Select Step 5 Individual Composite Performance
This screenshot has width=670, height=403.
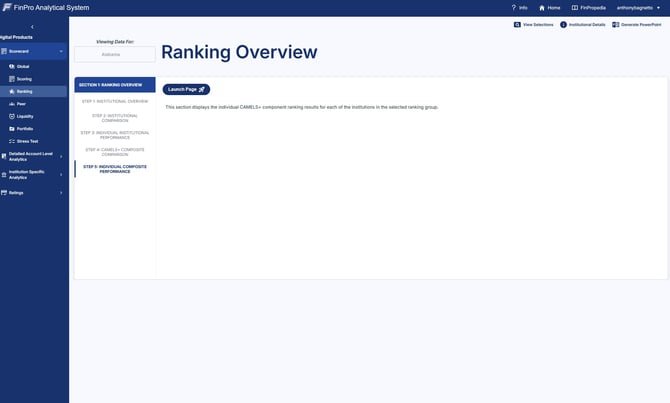(x=115, y=169)
